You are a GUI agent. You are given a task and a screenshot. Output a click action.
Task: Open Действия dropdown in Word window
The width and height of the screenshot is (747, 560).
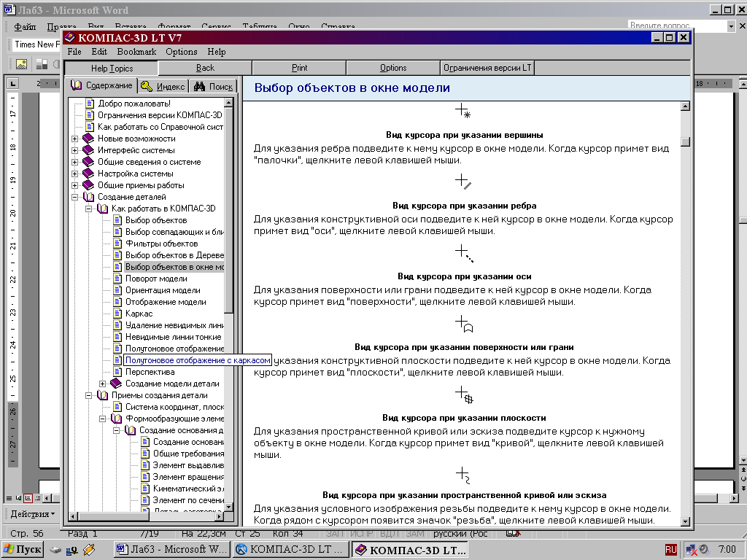(32, 514)
